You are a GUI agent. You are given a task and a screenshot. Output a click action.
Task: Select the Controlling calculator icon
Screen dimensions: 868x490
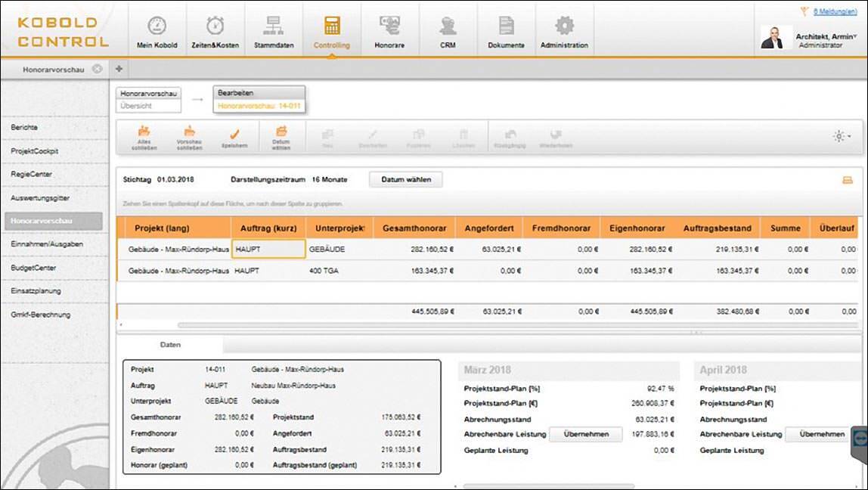pyautogui.click(x=332, y=26)
